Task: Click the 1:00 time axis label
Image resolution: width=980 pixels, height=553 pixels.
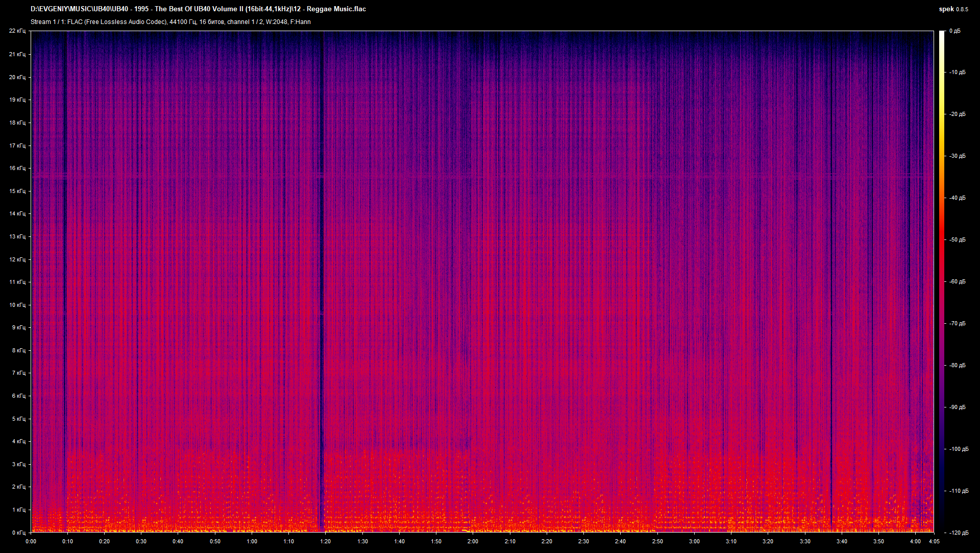Action: coord(252,541)
